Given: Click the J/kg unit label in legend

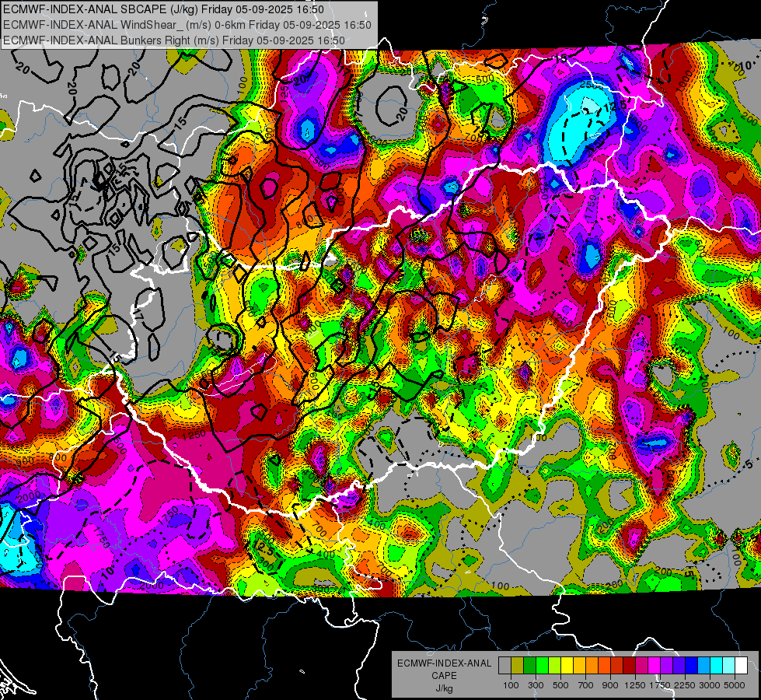Looking at the screenshot, I should click(444, 688).
